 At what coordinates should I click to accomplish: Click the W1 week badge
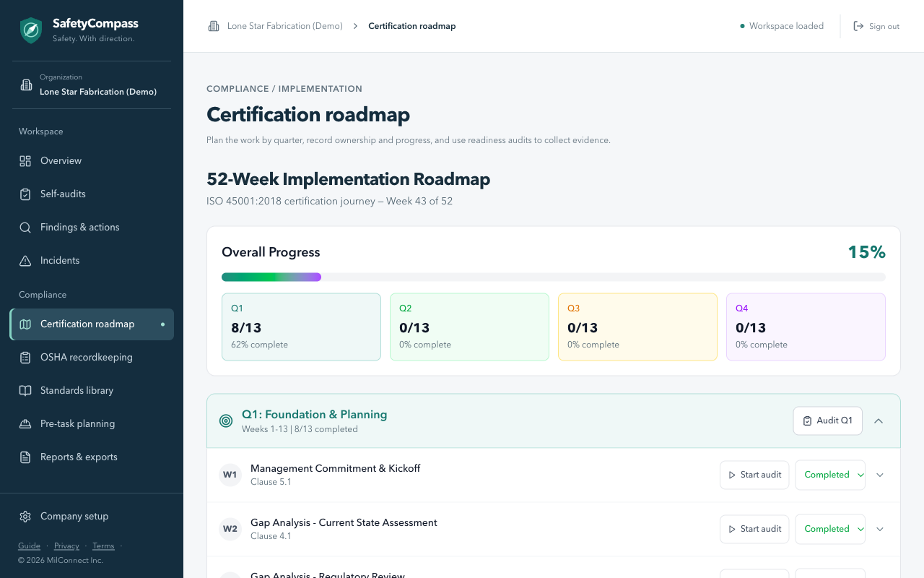pyautogui.click(x=230, y=475)
